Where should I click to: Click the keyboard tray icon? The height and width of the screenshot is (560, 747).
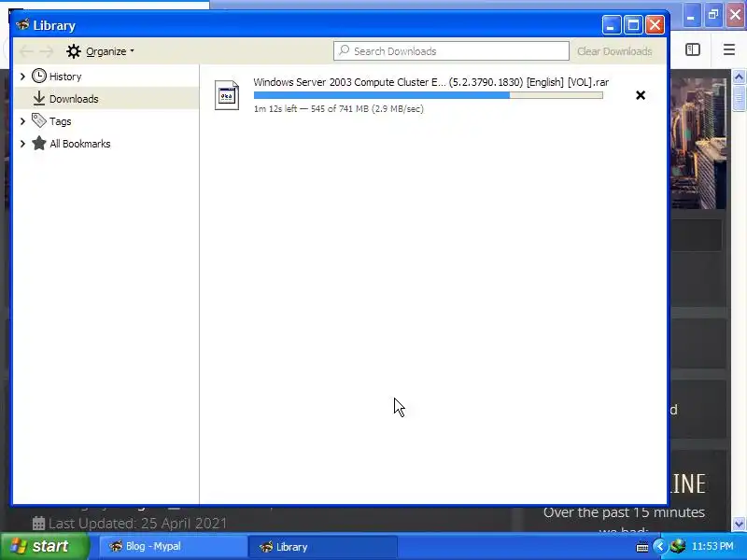pyautogui.click(x=642, y=547)
